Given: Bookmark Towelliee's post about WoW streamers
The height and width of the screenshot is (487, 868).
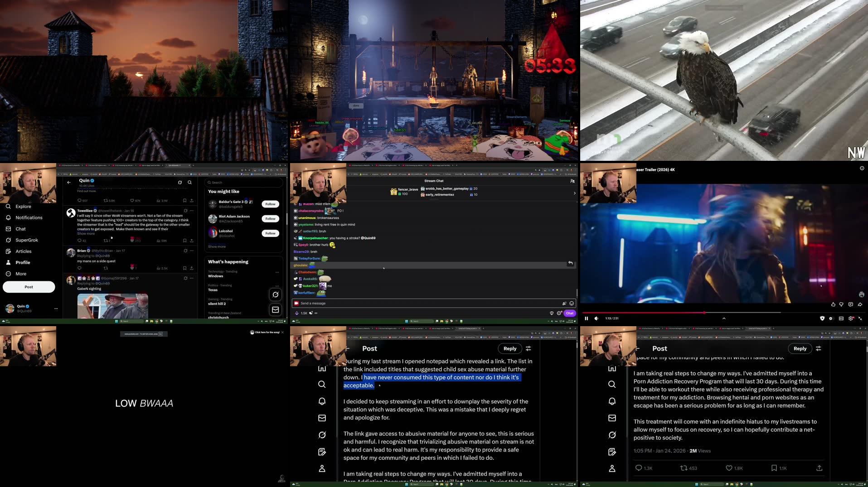Looking at the screenshot, I should 184,241.
